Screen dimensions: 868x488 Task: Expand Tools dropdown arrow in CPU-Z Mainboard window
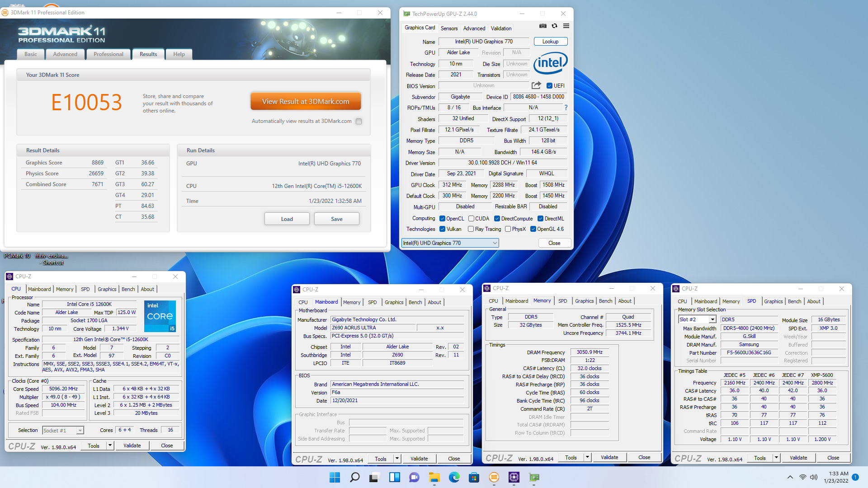pyautogui.click(x=397, y=459)
